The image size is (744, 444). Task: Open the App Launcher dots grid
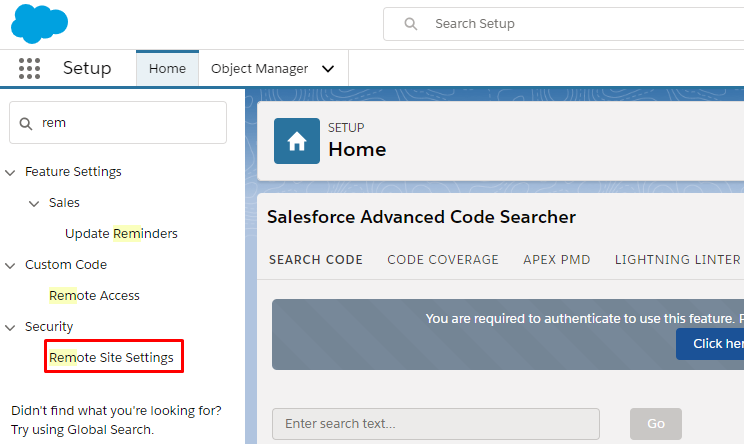[x=29, y=68]
